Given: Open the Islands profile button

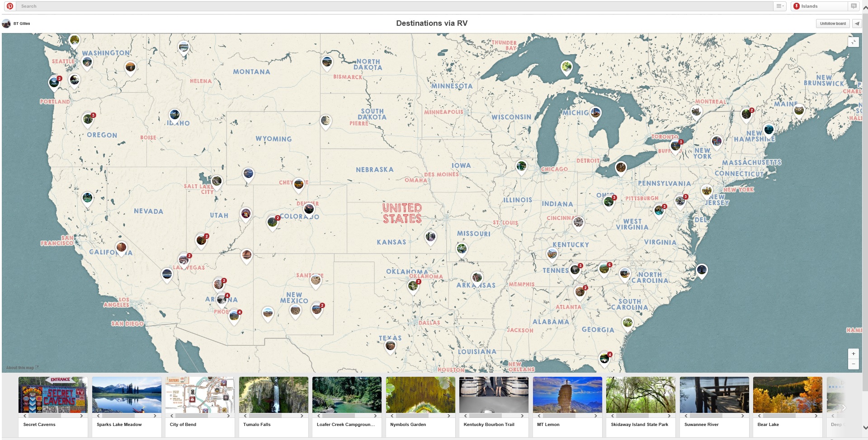Looking at the screenshot, I should [x=819, y=6].
